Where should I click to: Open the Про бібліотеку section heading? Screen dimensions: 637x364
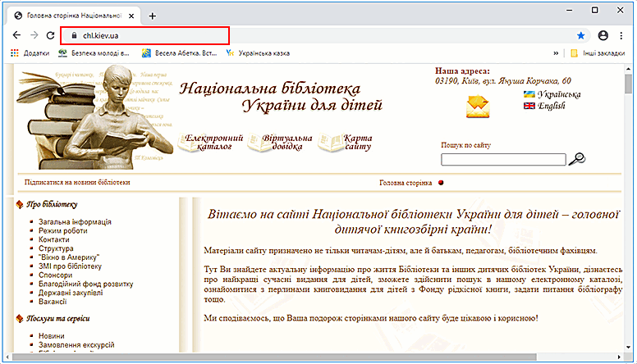click(52, 204)
